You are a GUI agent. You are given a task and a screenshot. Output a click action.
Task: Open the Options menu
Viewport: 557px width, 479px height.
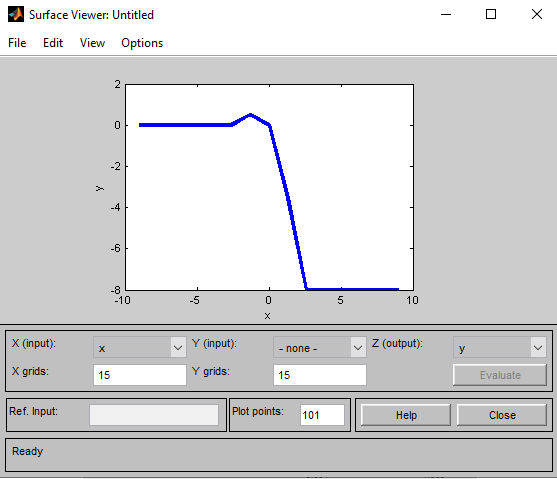point(142,43)
